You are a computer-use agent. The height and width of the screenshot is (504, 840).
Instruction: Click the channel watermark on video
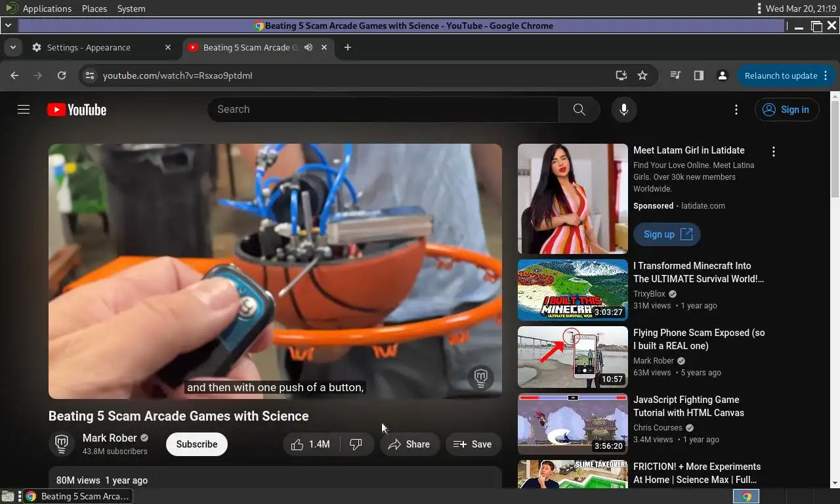pyautogui.click(x=481, y=377)
